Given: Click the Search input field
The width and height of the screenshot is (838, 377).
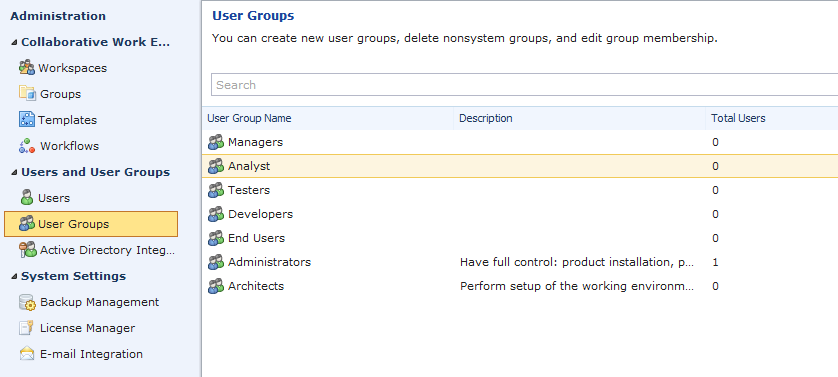Looking at the screenshot, I should pyautogui.click(x=524, y=84).
